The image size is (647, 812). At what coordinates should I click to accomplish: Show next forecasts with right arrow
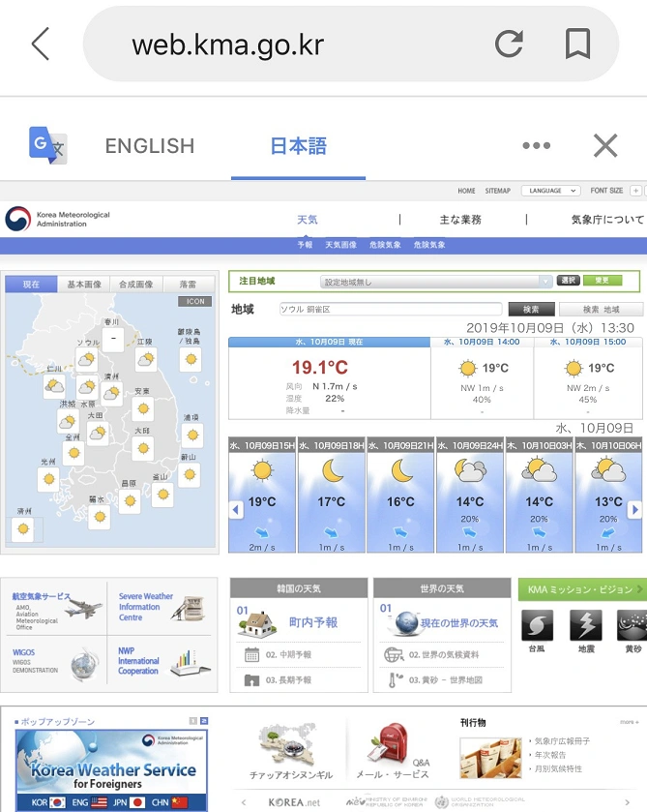(x=634, y=510)
